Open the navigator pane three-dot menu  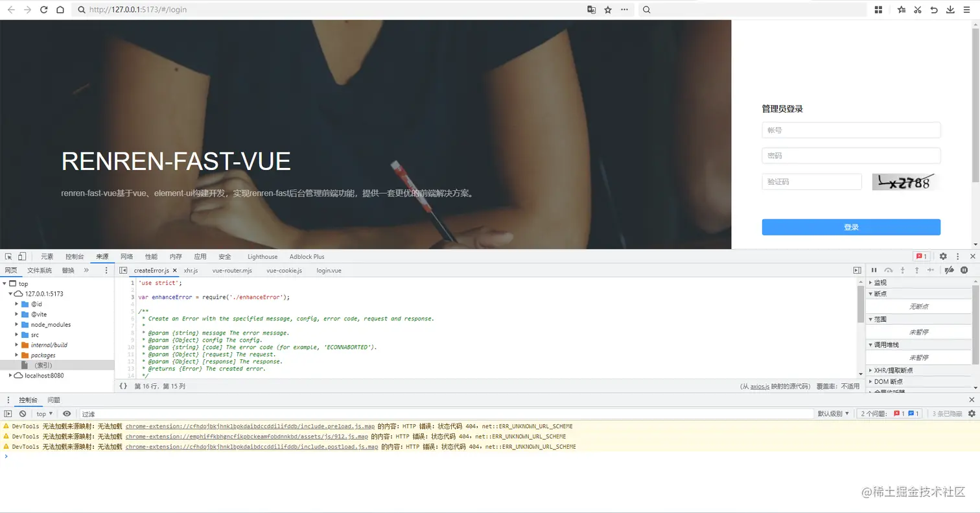106,270
